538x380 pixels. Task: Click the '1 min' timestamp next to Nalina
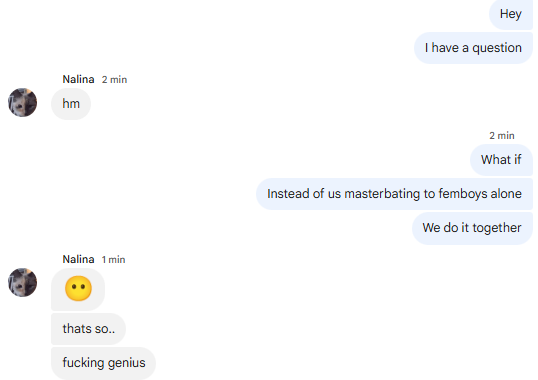tap(113, 260)
